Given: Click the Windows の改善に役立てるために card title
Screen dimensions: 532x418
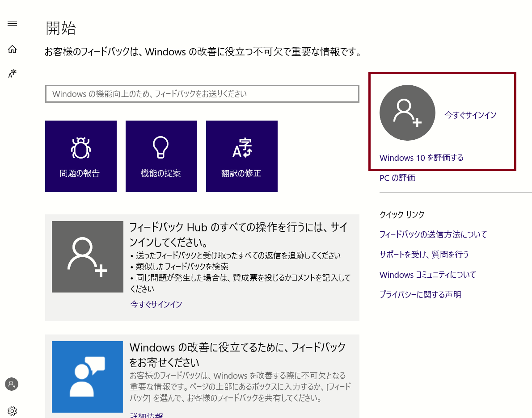Looking at the screenshot, I should click(237, 355).
